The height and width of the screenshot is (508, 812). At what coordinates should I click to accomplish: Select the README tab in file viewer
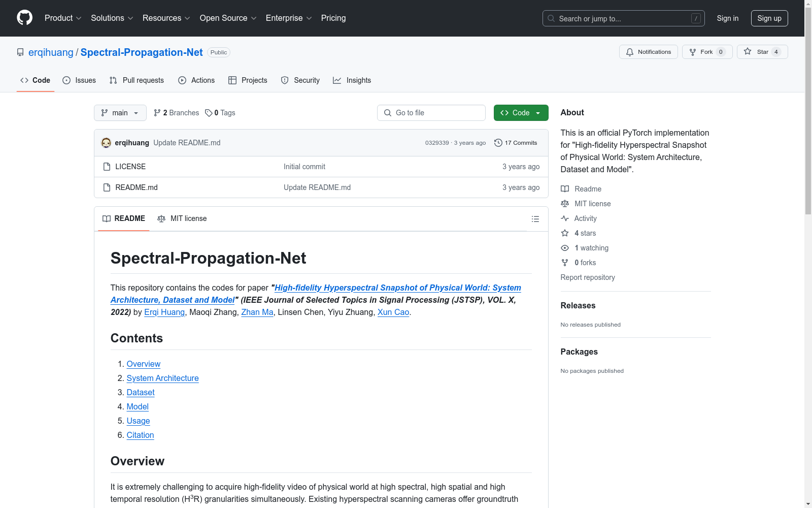tap(124, 218)
